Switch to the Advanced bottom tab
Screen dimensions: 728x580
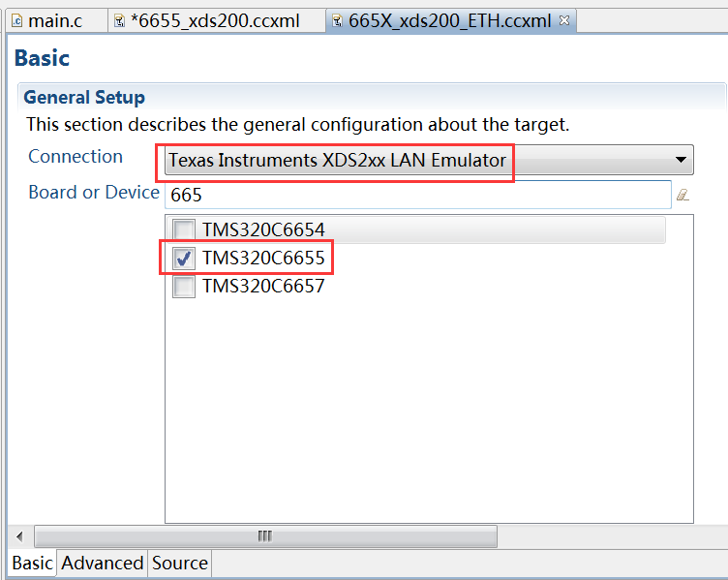coord(103,564)
